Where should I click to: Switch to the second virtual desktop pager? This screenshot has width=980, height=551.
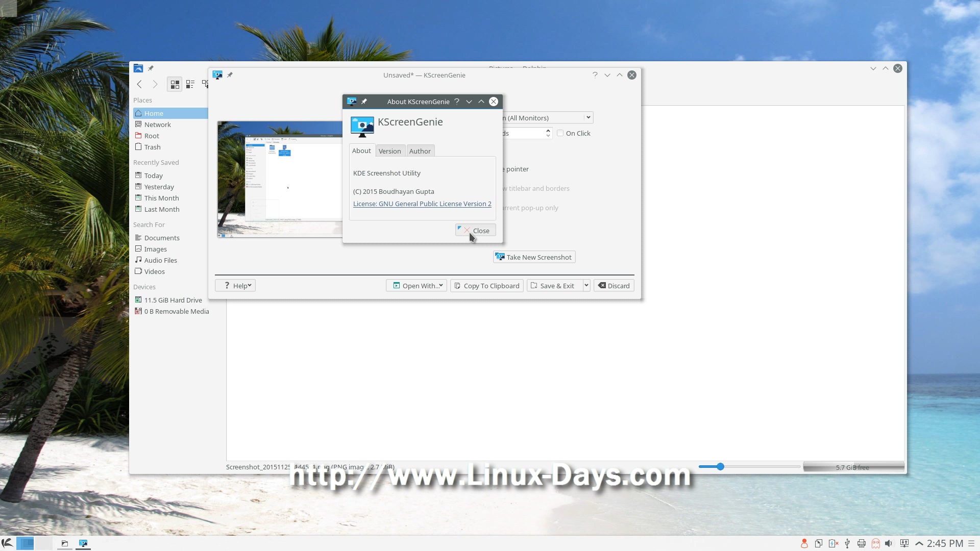point(43,543)
